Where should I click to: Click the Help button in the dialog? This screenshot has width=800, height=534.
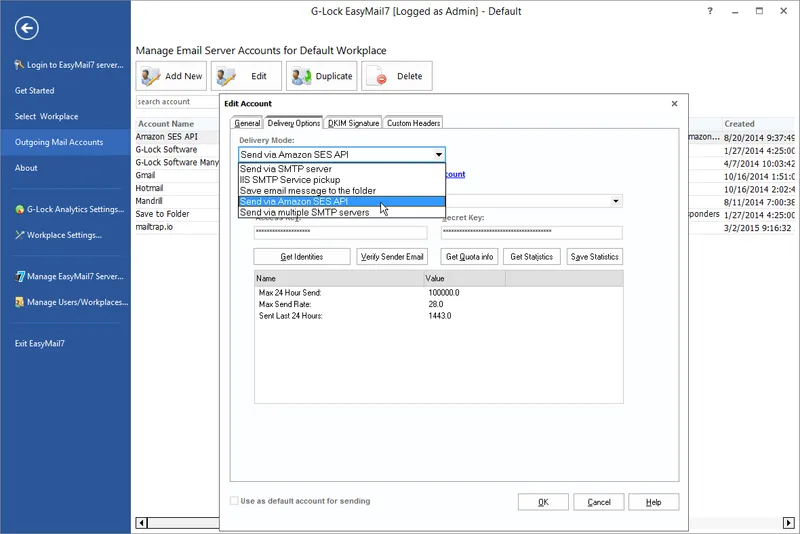coord(654,502)
